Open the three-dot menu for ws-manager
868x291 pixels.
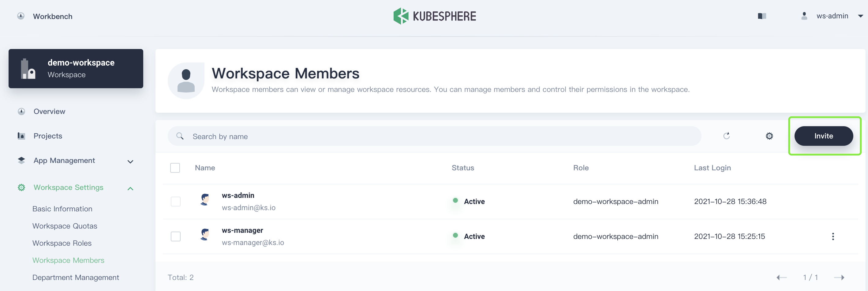[833, 236]
